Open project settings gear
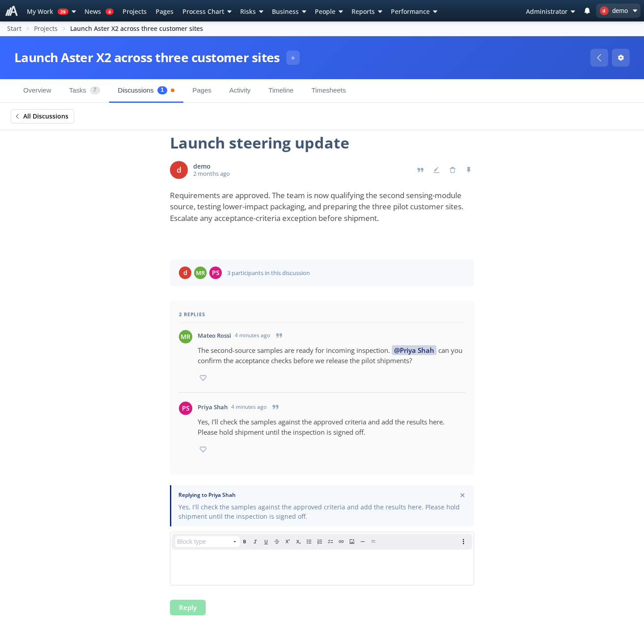The width and height of the screenshot is (644, 644). pos(621,58)
